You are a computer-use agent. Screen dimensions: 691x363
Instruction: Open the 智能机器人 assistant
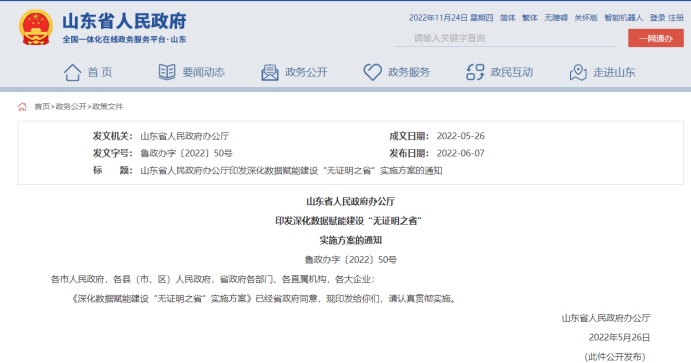coord(624,18)
